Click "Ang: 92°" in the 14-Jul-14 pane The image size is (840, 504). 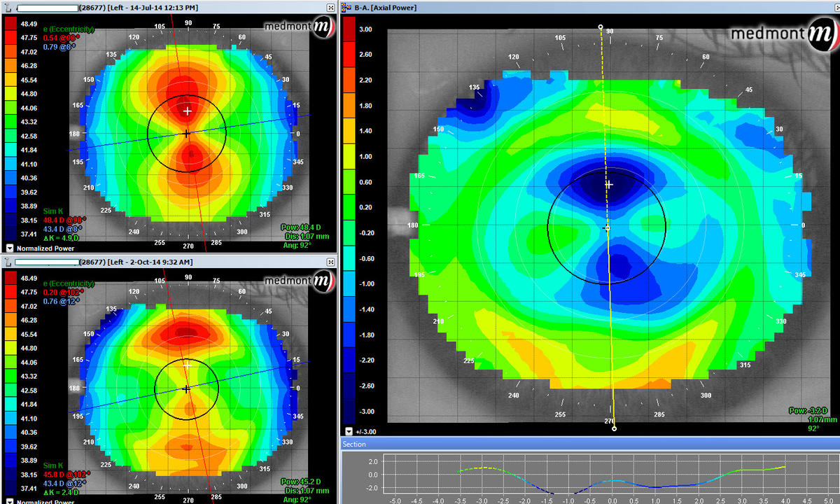(x=296, y=244)
